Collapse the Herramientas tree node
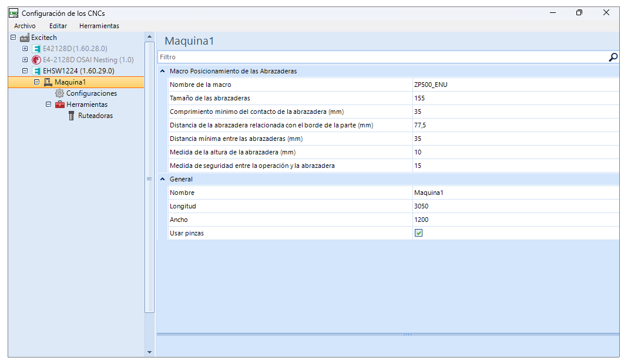Viewport: 631px width, 364px height. click(48, 105)
